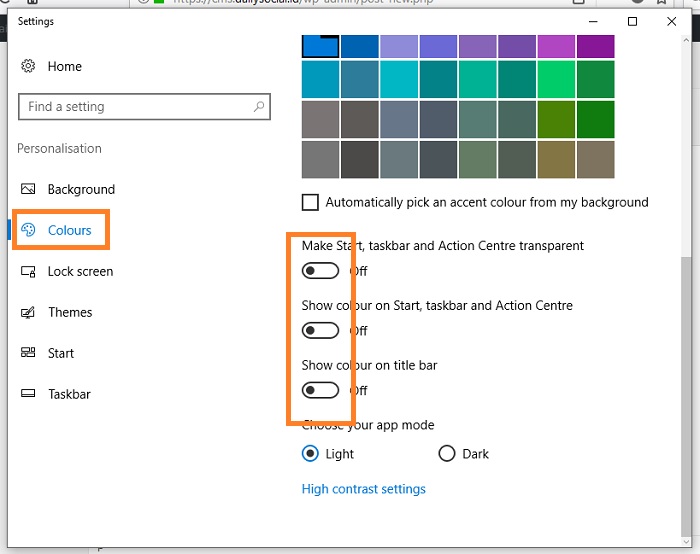700x554 pixels.
Task: Choose the bright green swatch in second row
Action: click(556, 79)
